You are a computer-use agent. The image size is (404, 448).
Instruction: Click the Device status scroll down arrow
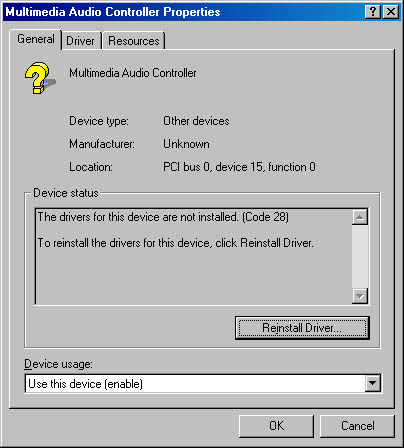pos(360,296)
